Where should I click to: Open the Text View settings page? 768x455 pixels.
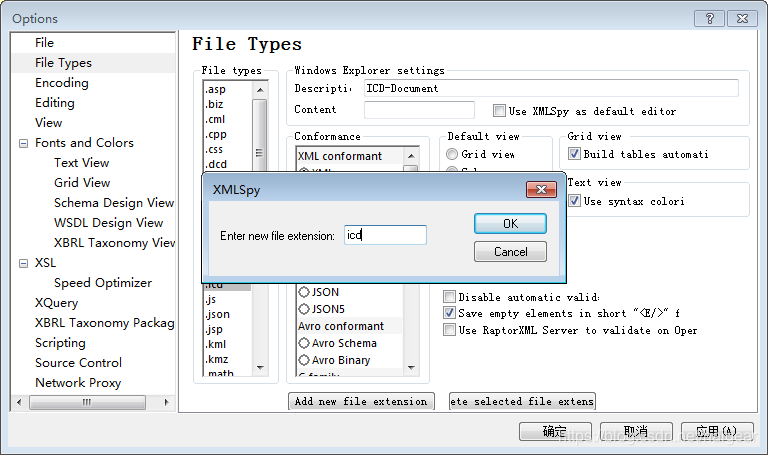tap(81, 163)
